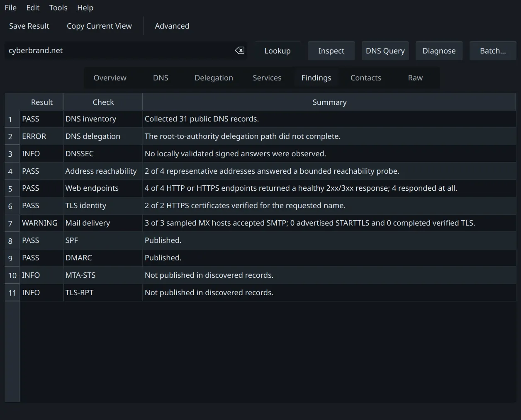Click the SPF check cell
This screenshot has width=521, height=420.
click(103, 240)
